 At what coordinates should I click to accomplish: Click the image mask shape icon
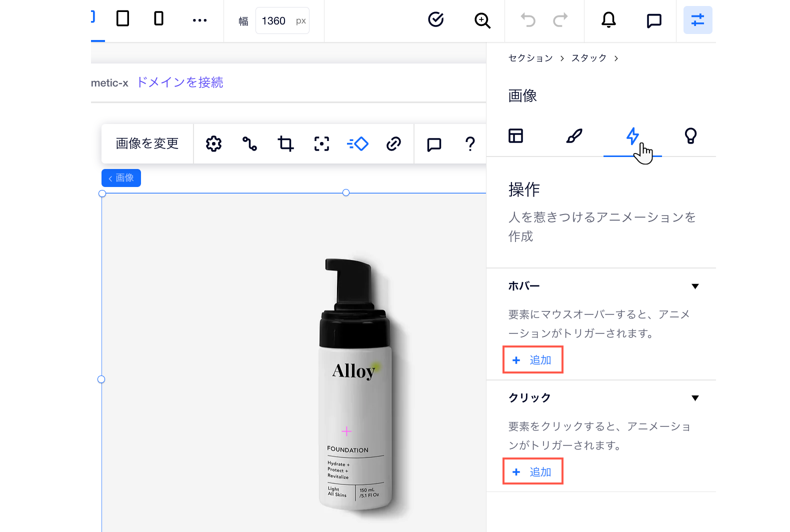pos(249,144)
